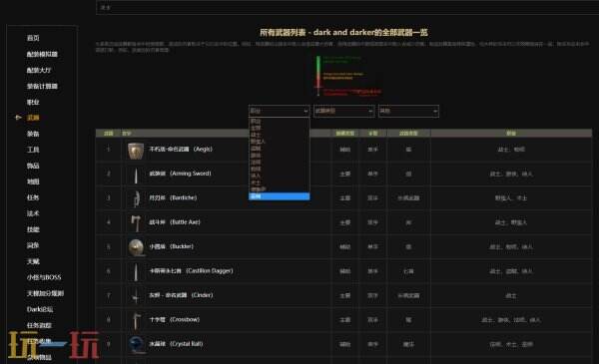599x364 pixels.
Task: Click the Crystal Ball icon
Action: (x=136, y=344)
